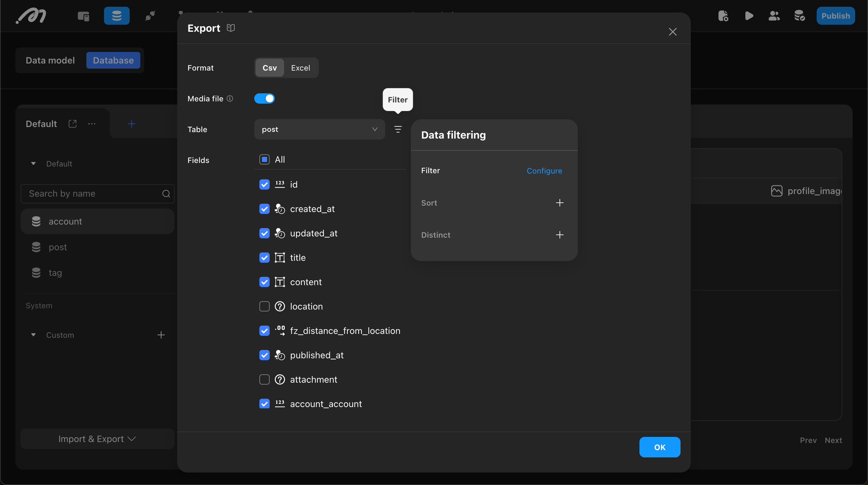Toggle the All fields checkbox
Viewport: 868px width, 485px height.
click(x=265, y=159)
